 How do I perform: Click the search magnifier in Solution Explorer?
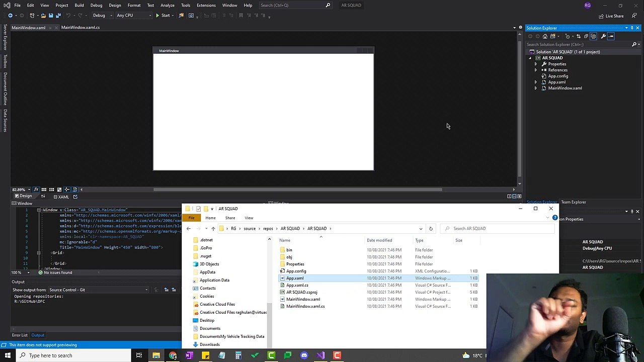tap(634, 44)
